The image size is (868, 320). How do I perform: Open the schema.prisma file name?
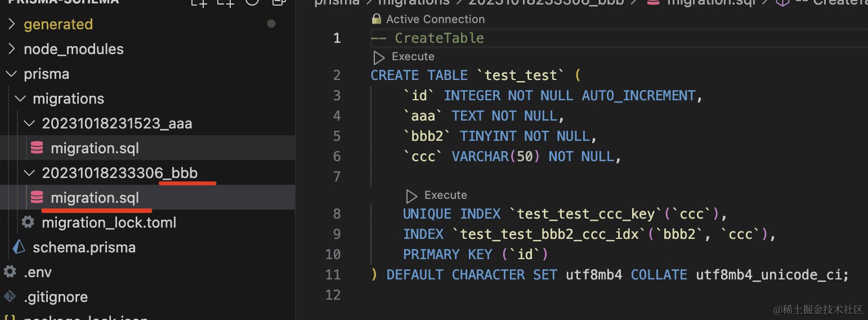pyautogui.click(x=84, y=247)
